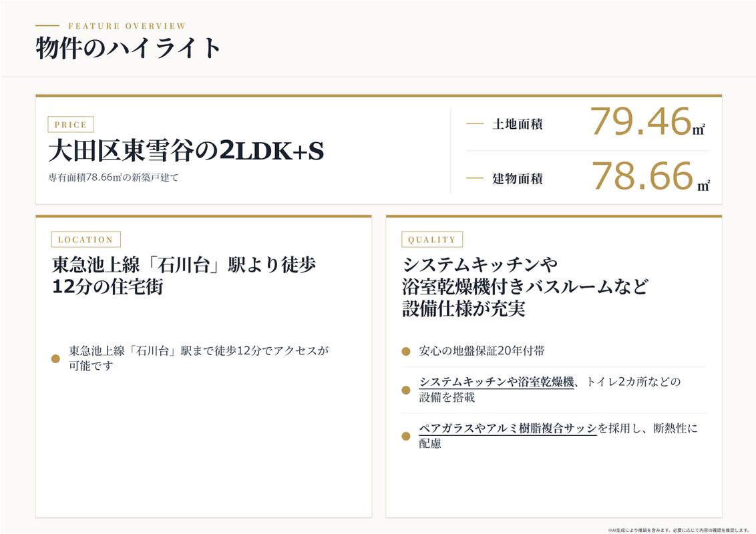Open the underlined ペアガラスやアルミ樹脂複合サッシ link
The image size is (756, 534).
[508, 429]
